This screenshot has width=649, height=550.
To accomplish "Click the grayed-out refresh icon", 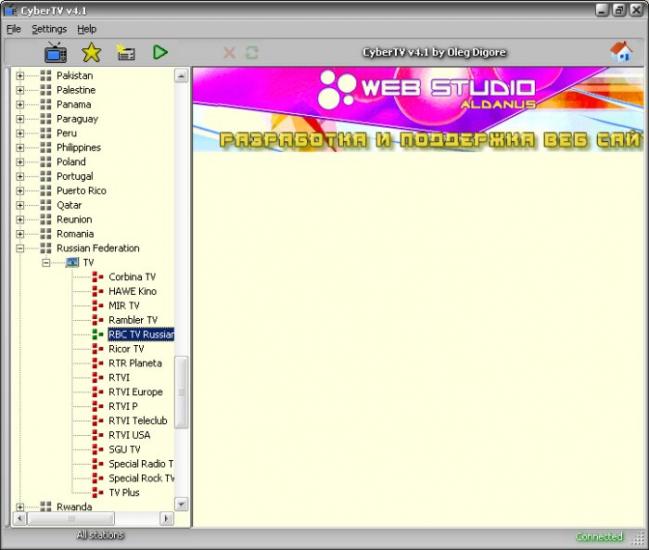I will click(252, 53).
